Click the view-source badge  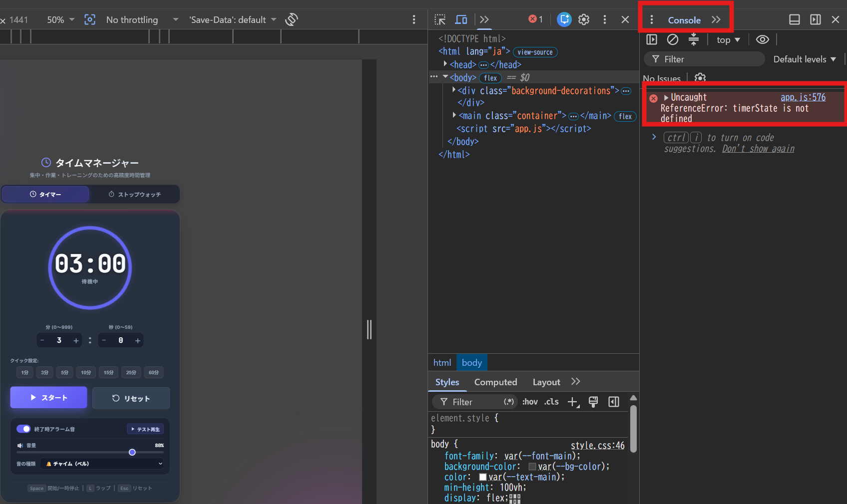click(x=535, y=52)
